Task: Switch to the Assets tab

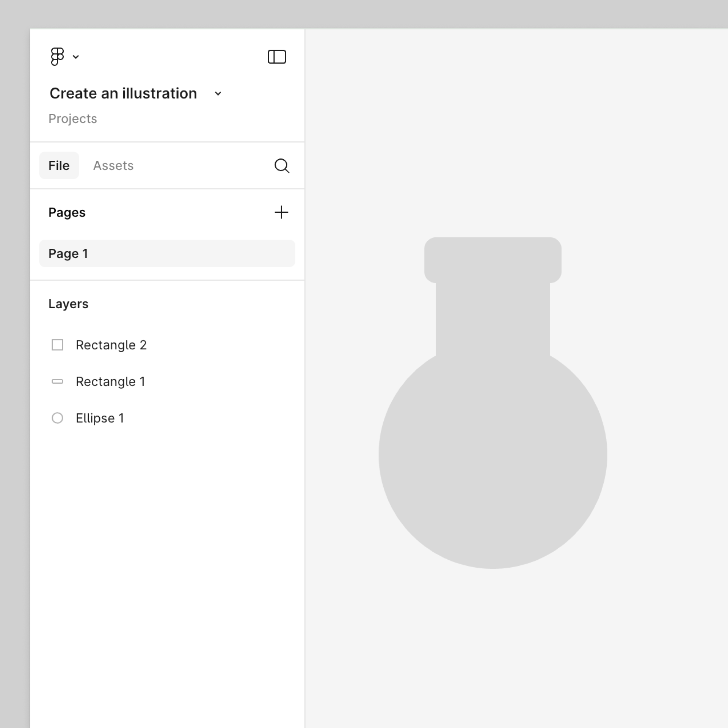Action: click(113, 165)
